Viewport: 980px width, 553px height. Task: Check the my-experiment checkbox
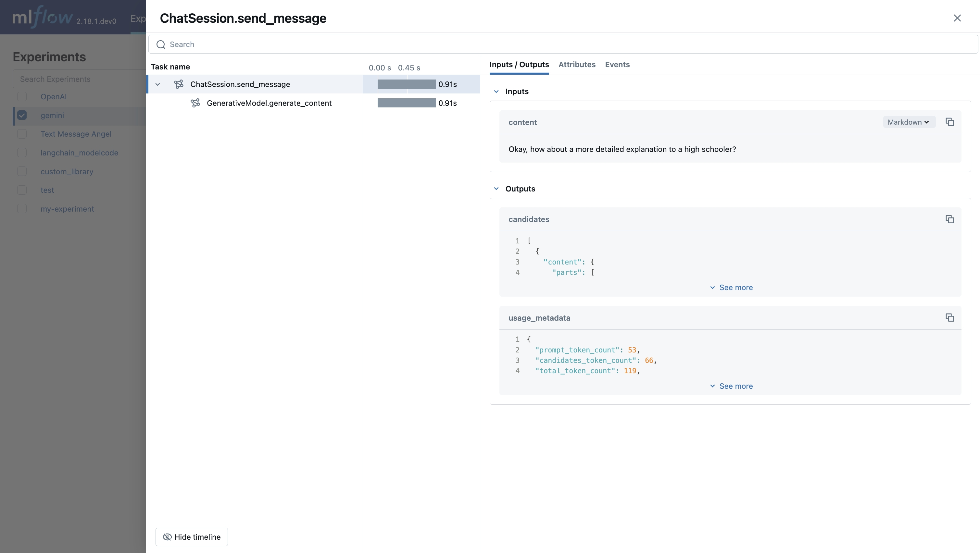click(22, 209)
